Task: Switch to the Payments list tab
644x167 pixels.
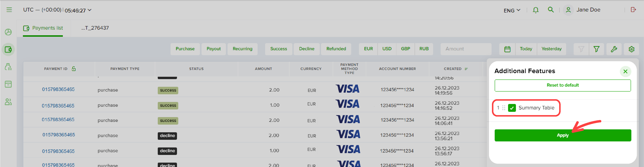Action: 43,28
